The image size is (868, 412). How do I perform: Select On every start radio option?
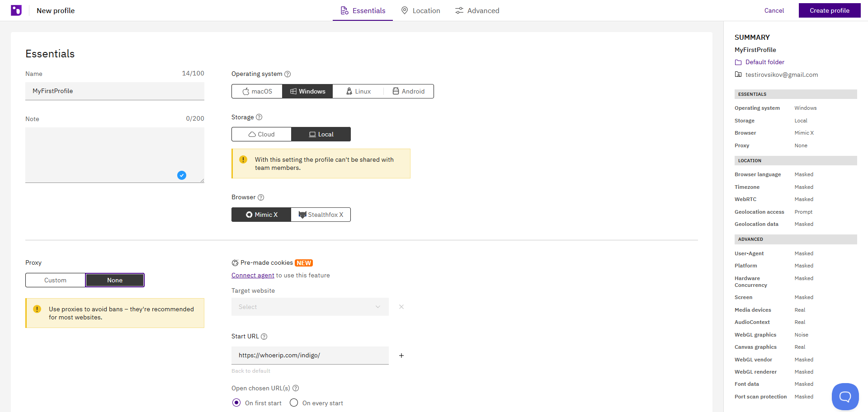[x=294, y=403]
